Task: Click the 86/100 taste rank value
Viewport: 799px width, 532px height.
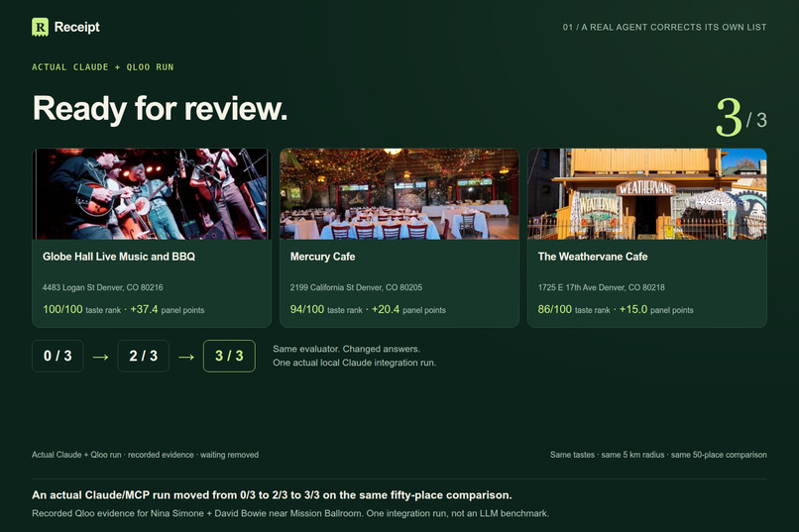Action: click(554, 309)
